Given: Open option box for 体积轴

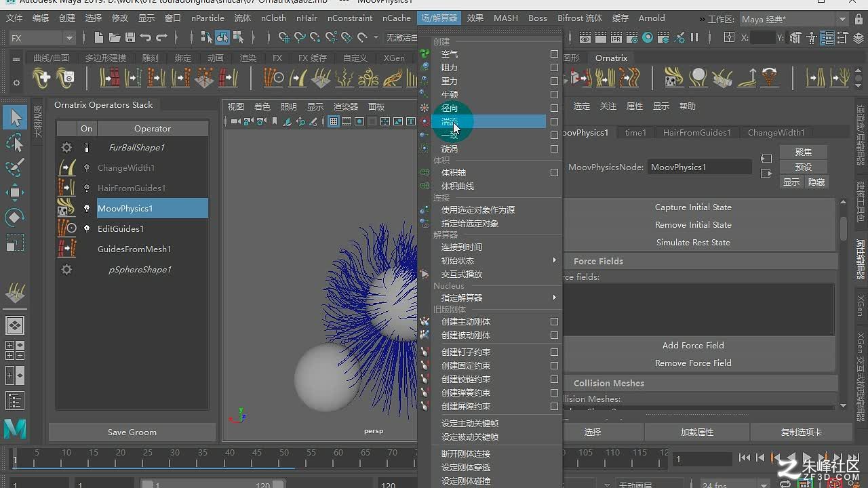Looking at the screenshot, I should tap(554, 173).
